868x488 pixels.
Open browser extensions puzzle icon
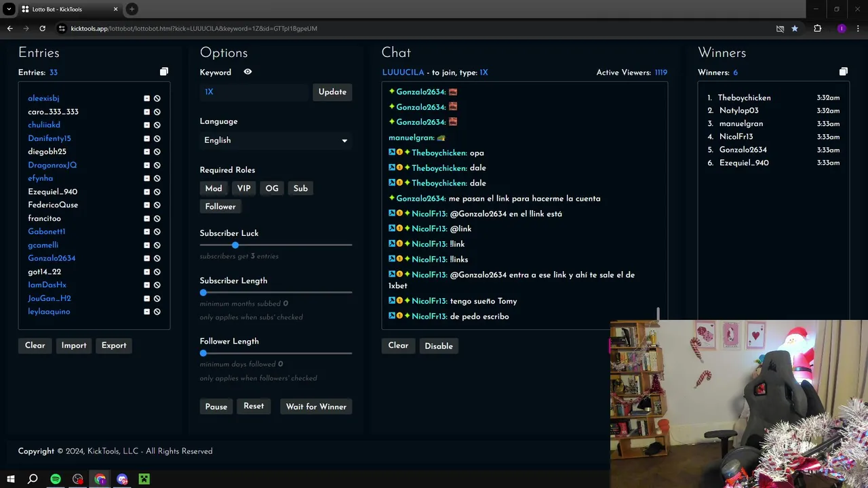tap(817, 28)
